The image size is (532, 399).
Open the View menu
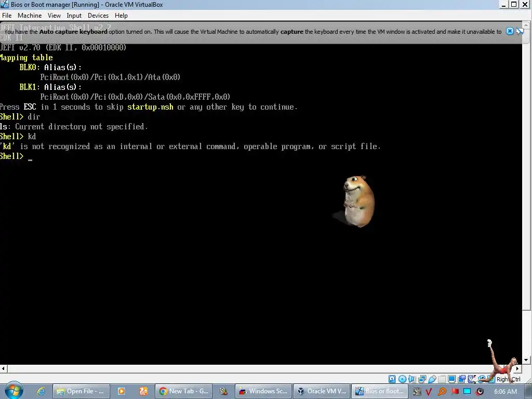[x=54, y=16]
